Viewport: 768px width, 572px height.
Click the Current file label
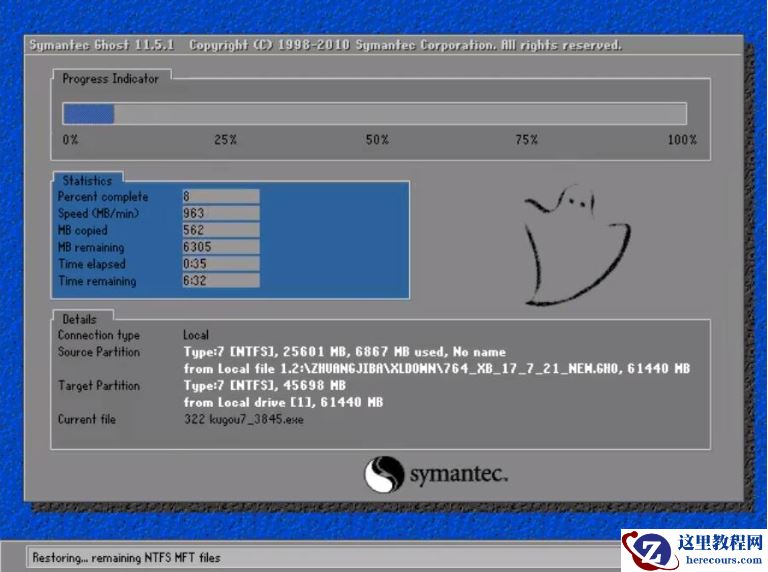[87, 420]
